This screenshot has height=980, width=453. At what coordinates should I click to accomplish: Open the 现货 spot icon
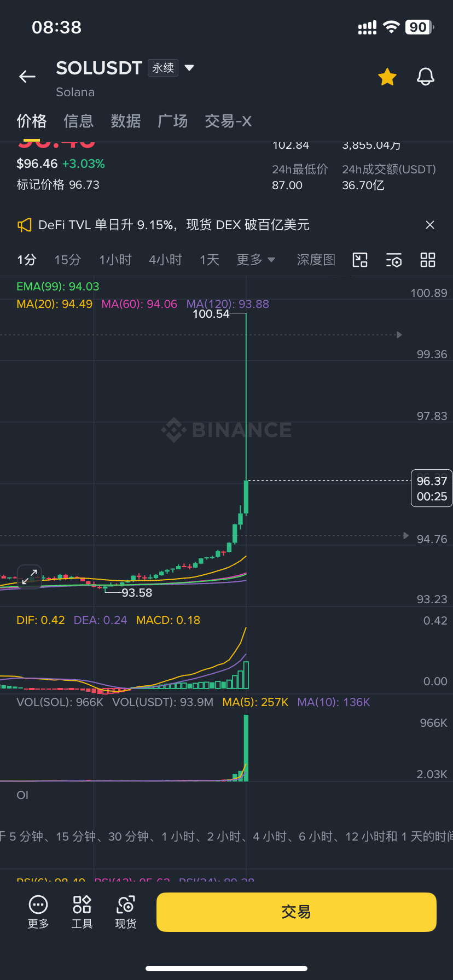(126, 912)
